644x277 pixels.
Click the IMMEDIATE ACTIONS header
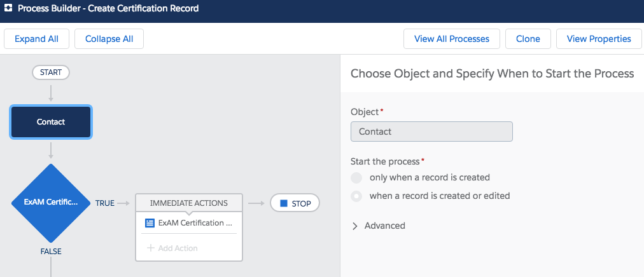(x=189, y=203)
